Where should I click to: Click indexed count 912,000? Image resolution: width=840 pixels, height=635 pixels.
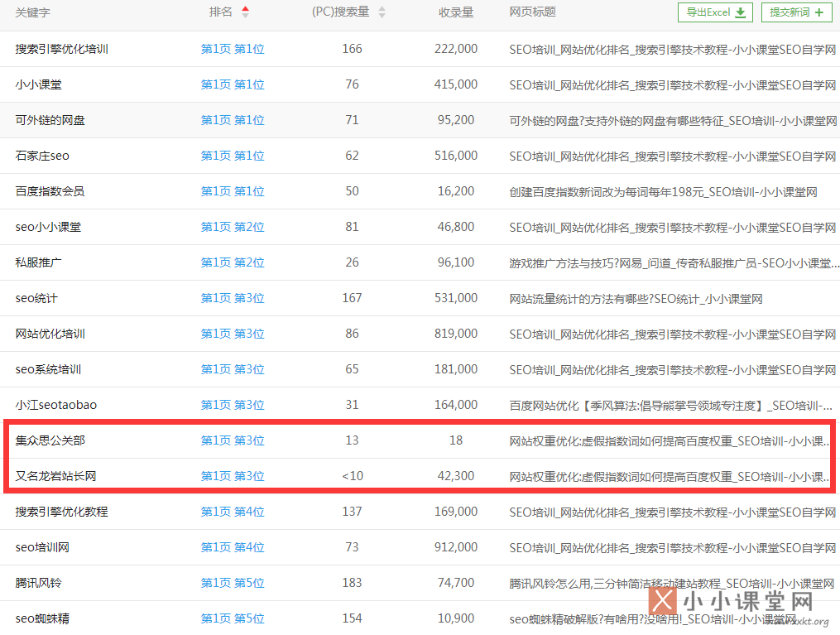(x=456, y=547)
